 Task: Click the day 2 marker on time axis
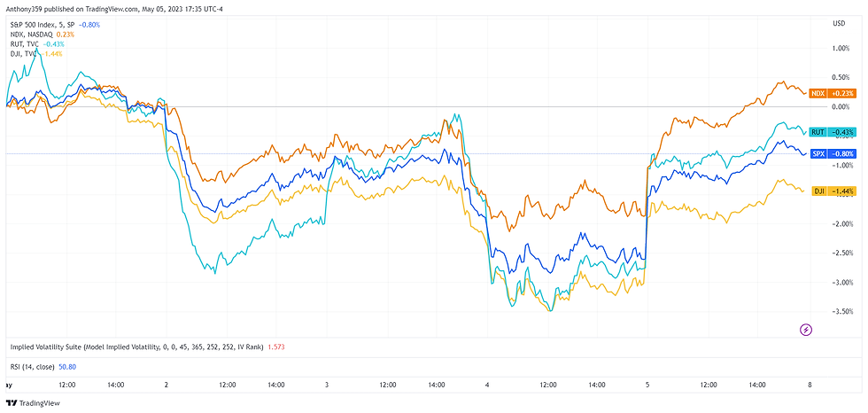tap(167, 386)
